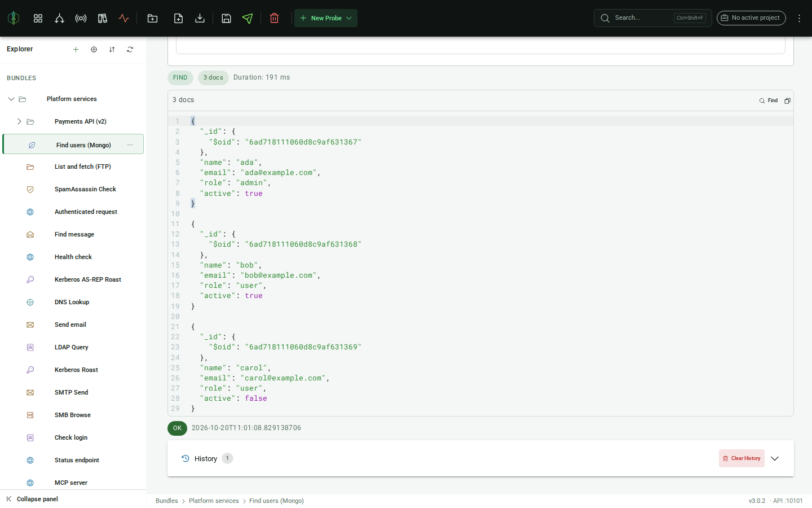Image resolution: width=812 pixels, height=508 pixels.
Task: Click the Explorer sort order icon
Action: (x=112, y=49)
